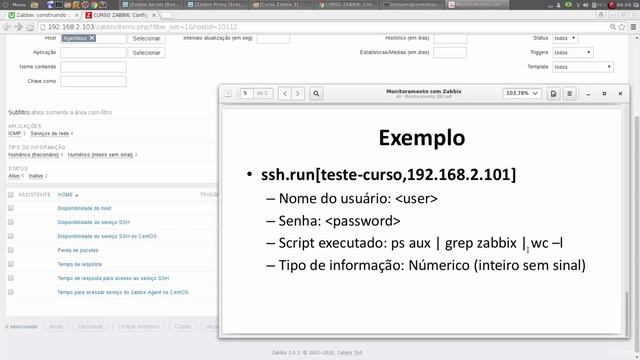
Task: Check 'Tempo para acessar serviço do Zabbix Agent' checkbox
Action: (11, 292)
